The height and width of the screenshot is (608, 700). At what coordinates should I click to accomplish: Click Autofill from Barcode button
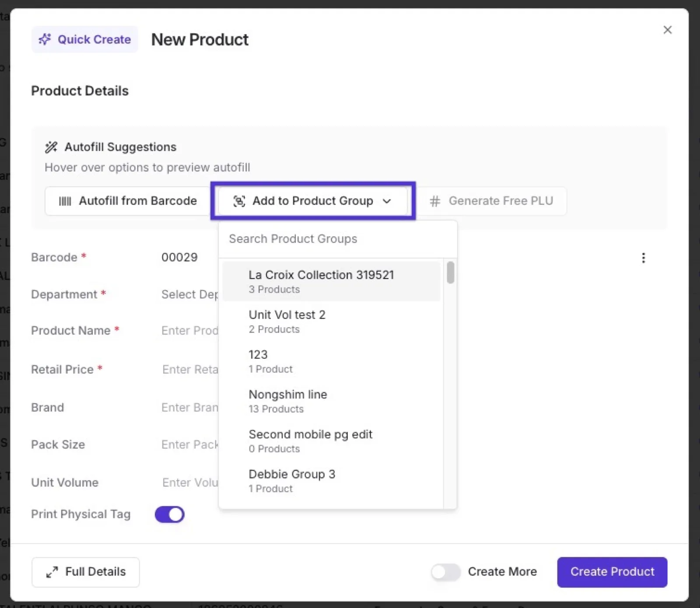tap(128, 201)
